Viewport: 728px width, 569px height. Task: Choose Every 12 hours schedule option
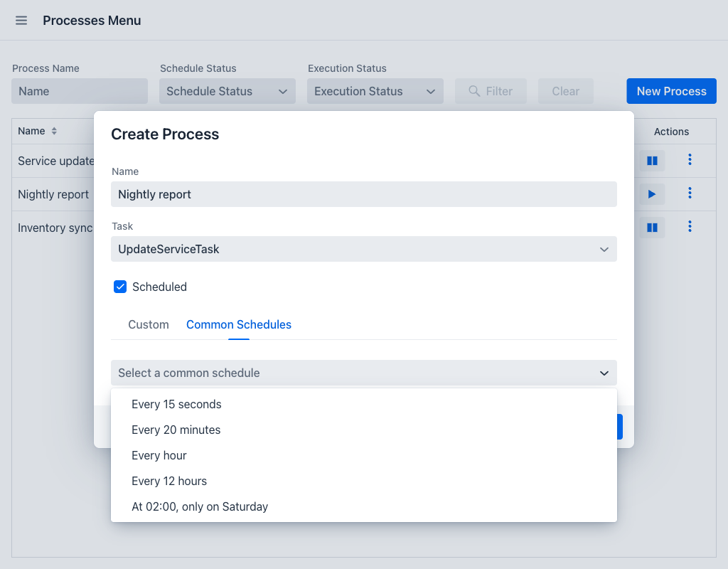[x=363, y=481]
